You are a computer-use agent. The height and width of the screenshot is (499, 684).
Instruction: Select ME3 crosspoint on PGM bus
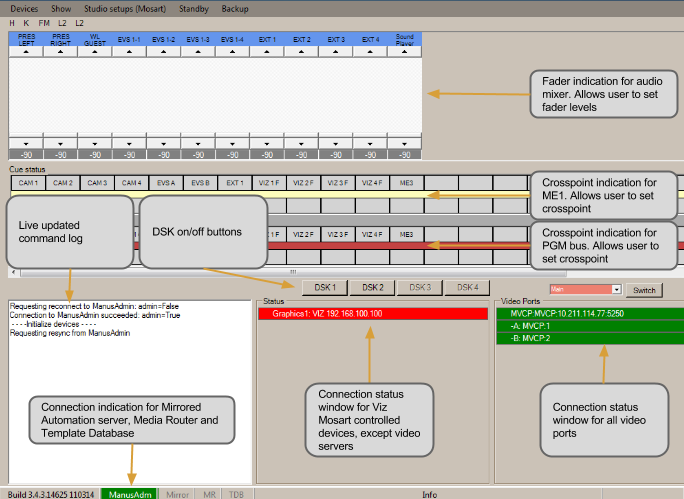[406, 233]
